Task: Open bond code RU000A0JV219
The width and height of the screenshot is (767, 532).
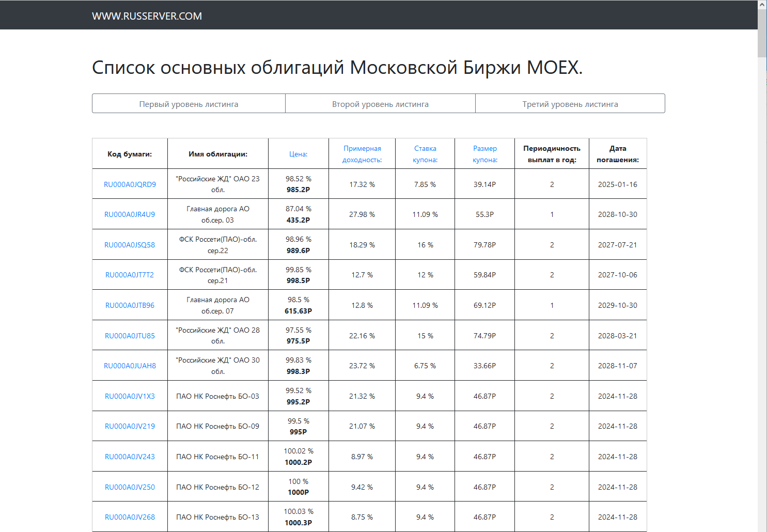Action: [130, 426]
